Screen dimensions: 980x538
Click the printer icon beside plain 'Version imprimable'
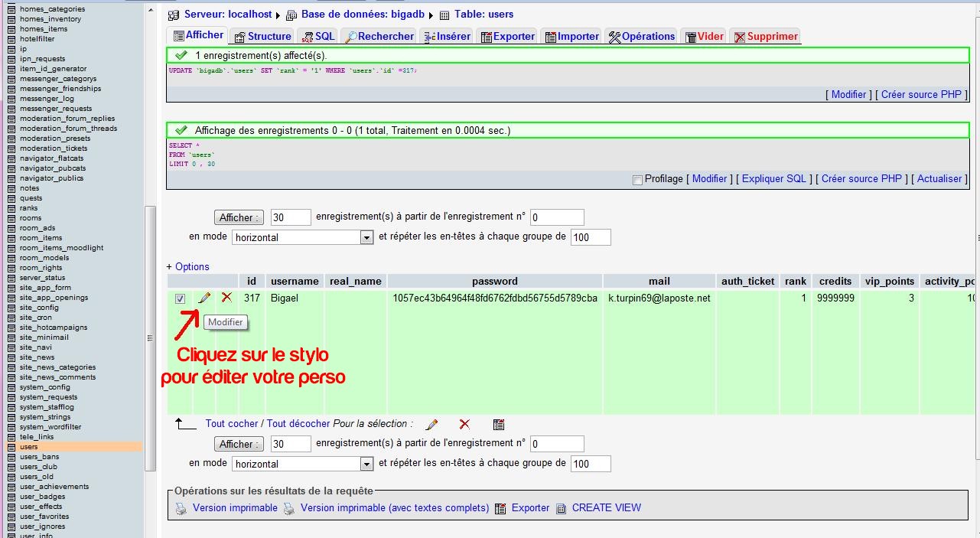coord(181,508)
